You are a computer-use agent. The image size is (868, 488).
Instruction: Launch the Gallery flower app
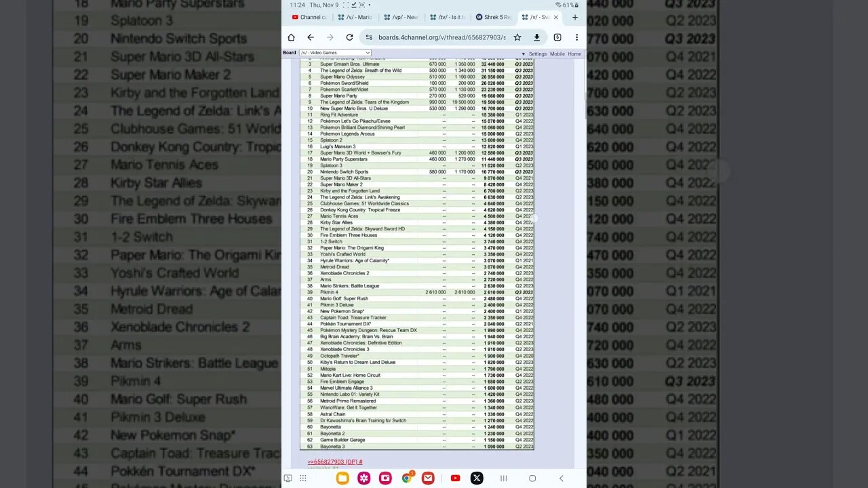tap(364, 478)
